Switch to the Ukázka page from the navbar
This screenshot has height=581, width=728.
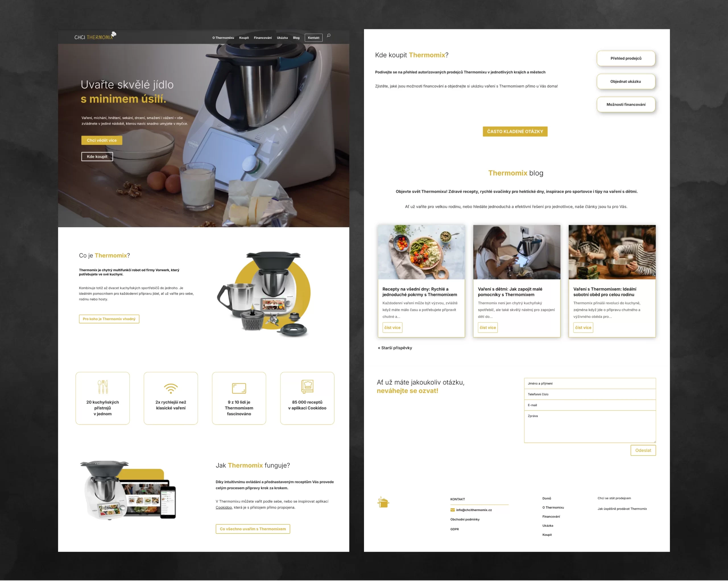click(282, 38)
